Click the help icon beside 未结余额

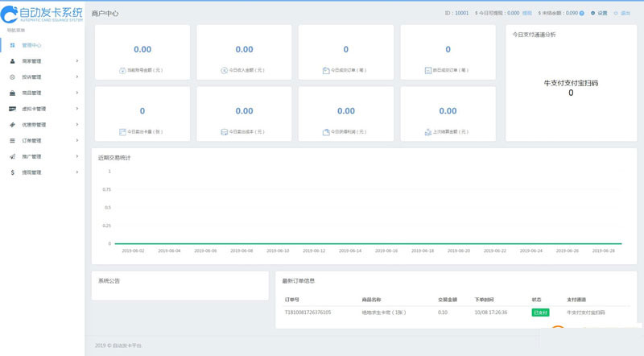tap(582, 13)
